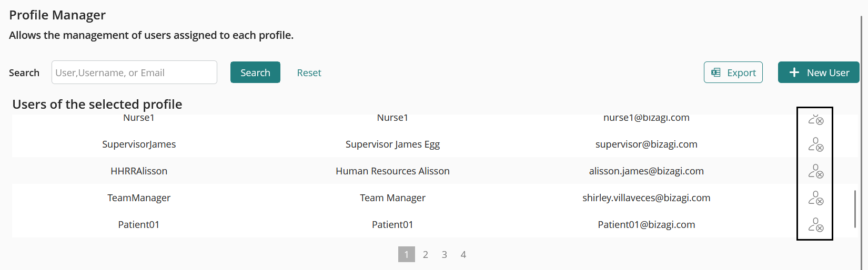Remove SupervisorJames from the profile
Screen dimensions: 868x270
pyautogui.click(x=816, y=144)
